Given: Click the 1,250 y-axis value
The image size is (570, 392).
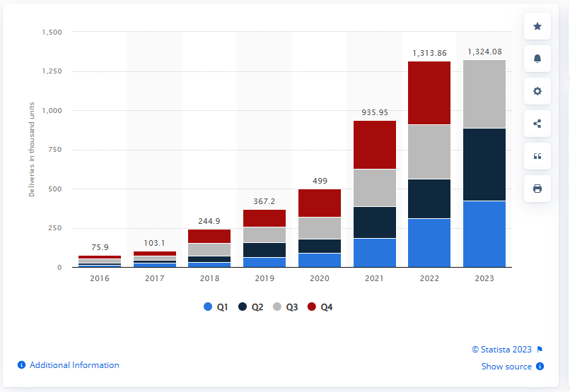Looking at the screenshot, I should point(52,71).
